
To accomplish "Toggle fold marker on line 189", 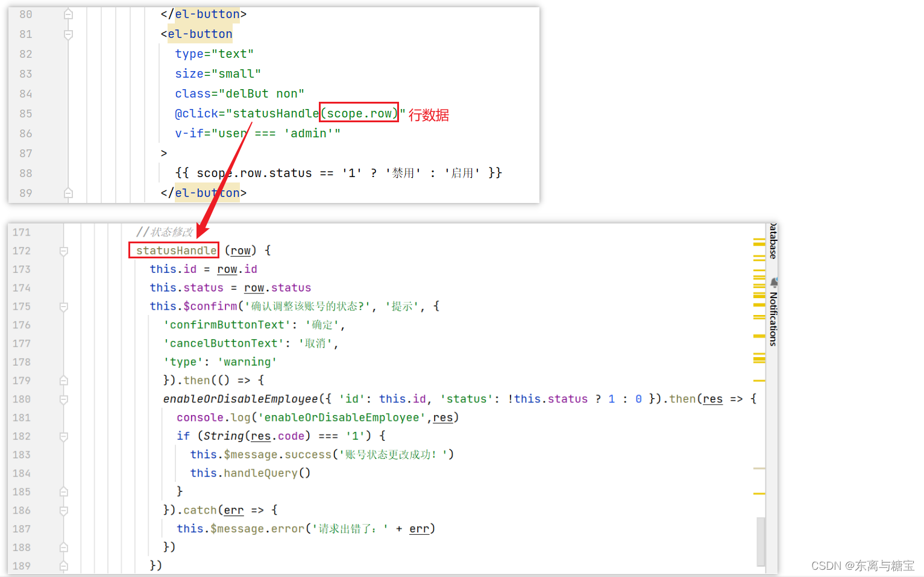I will click(x=64, y=566).
